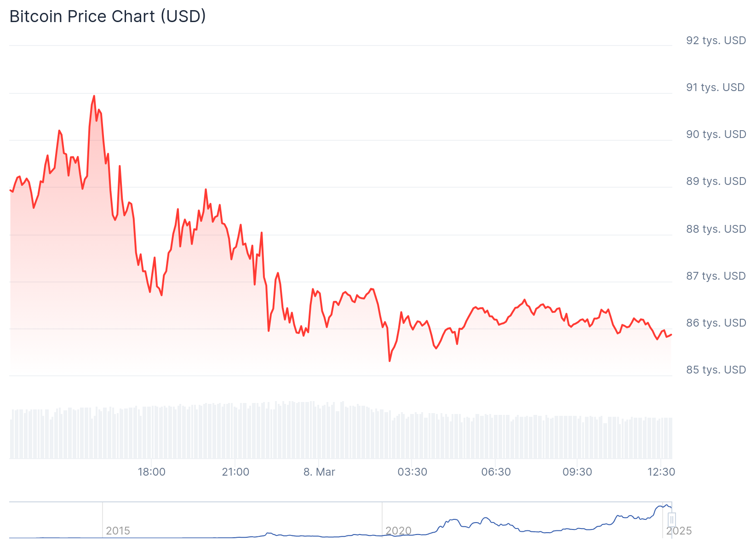
Task: Click the 21:00 time axis label
Action: pos(235,472)
